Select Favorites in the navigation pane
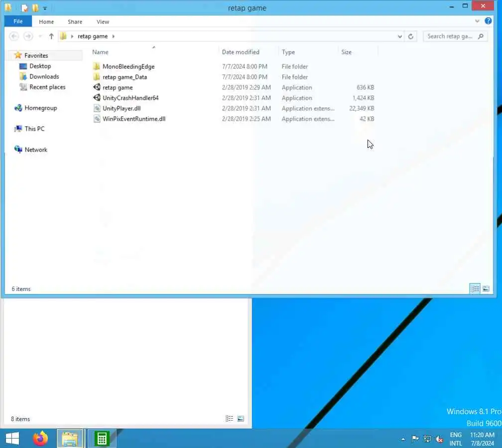This screenshot has width=502, height=448. click(36, 55)
